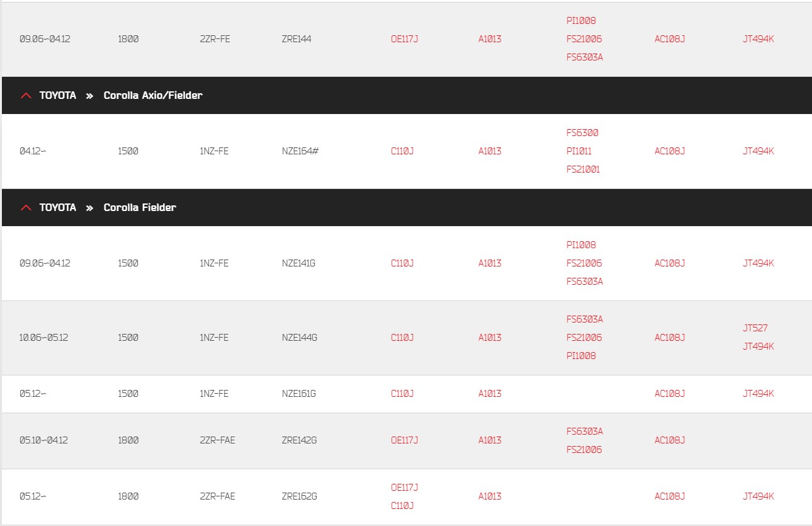Open the PI1011 part link
This screenshot has width=812, height=526.
tap(579, 151)
